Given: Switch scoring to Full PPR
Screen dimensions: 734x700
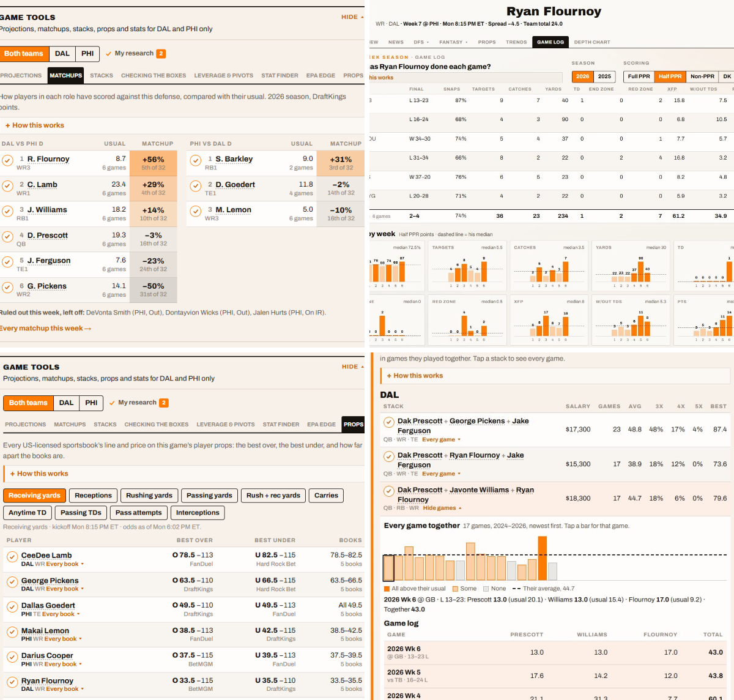Looking at the screenshot, I should tap(639, 76).
